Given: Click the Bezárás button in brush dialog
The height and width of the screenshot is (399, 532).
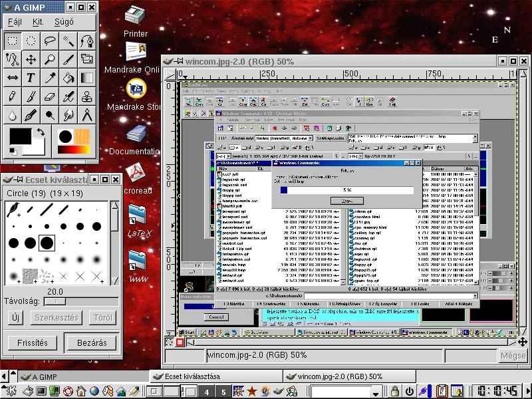Looking at the screenshot, I should point(91,343).
